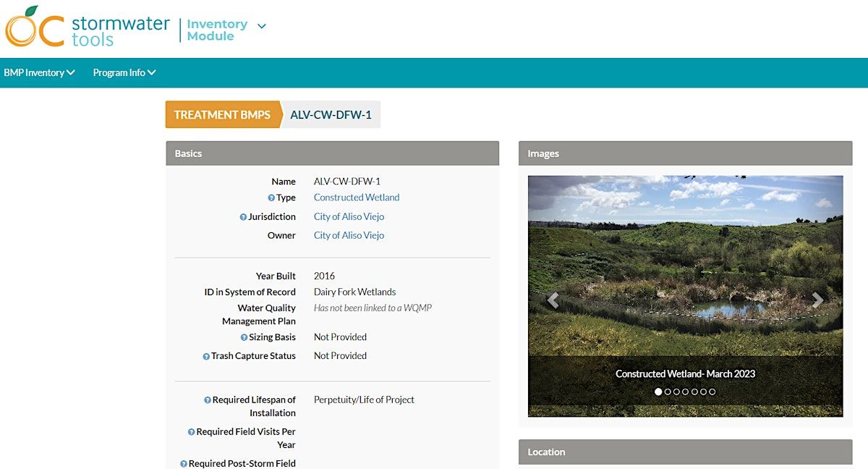Select the third carousel indicator dot
The width and height of the screenshot is (868, 469).
(x=676, y=392)
